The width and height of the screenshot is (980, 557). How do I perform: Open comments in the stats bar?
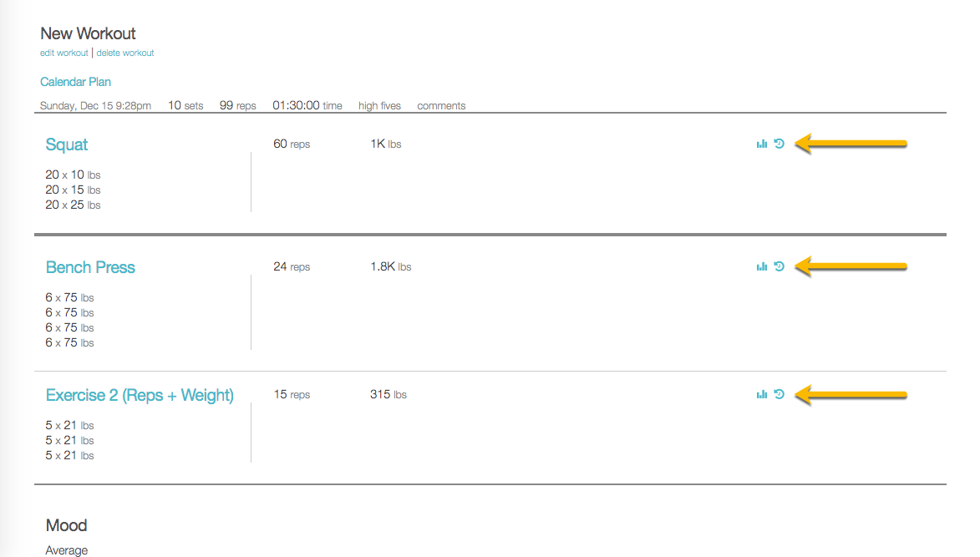click(441, 106)
